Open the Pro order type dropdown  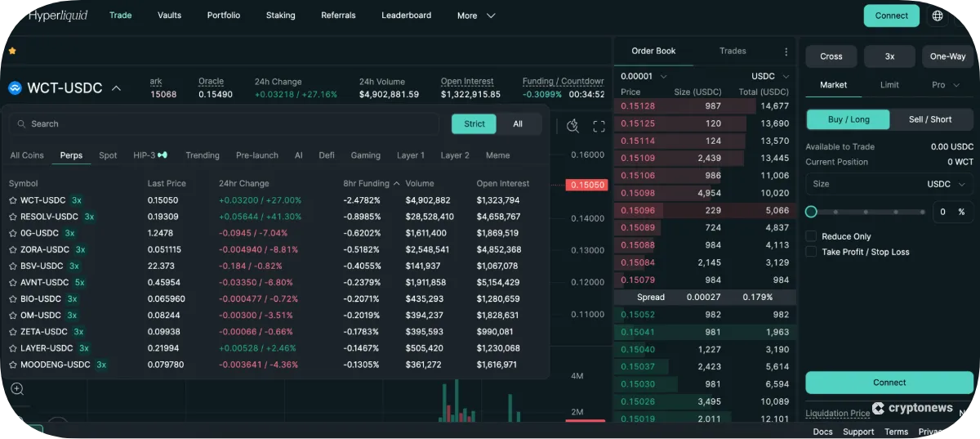pyautogui.click(x=945, y=85)
